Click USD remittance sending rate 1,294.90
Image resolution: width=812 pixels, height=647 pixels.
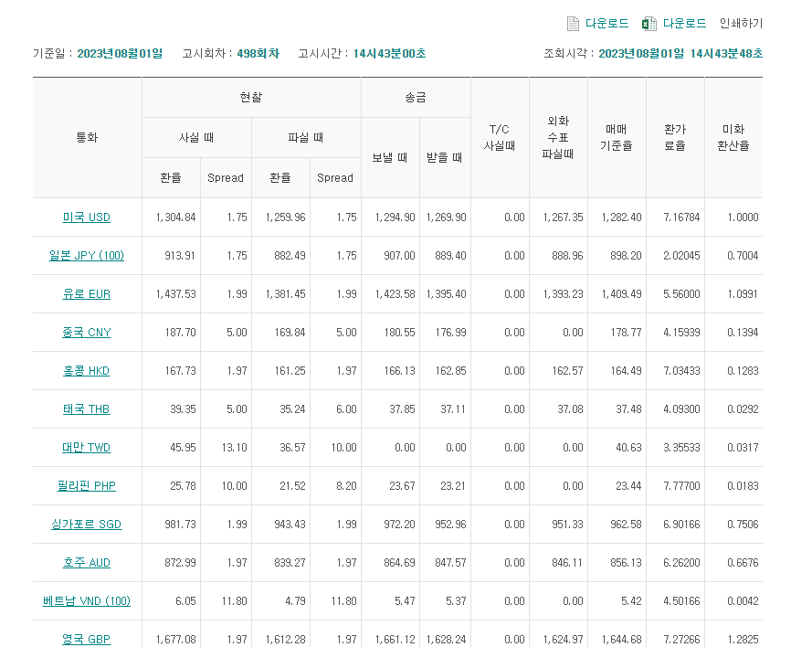(395, 217)
